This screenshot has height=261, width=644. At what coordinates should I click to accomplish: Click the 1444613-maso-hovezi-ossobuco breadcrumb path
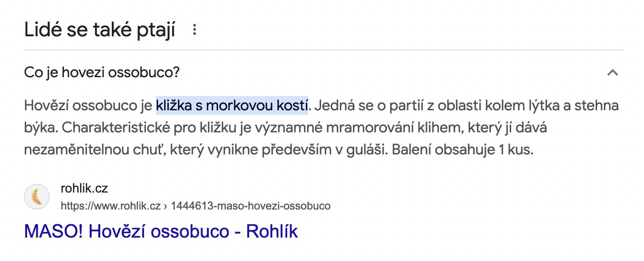[251, 206]
